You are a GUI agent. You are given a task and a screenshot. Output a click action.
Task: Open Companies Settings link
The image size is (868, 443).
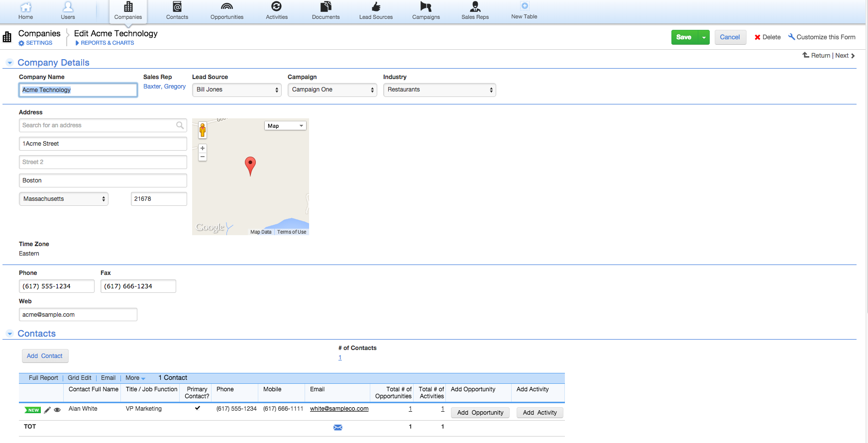35,43
